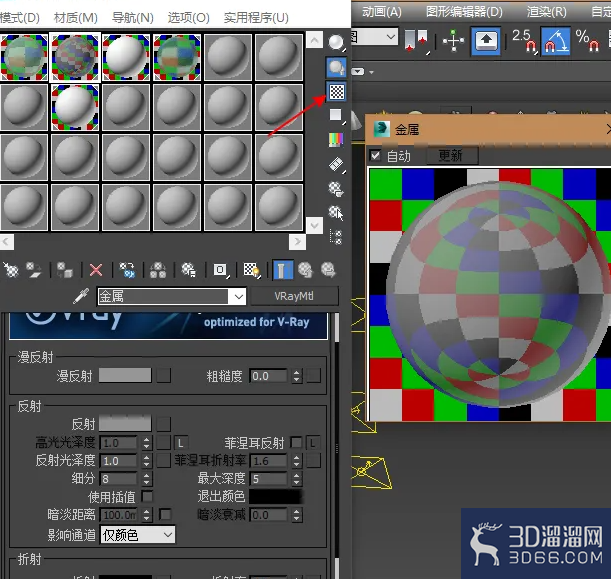The height and width of the screenshot is (579, 611).
Task: Open the reference coordinate system dropdown
Action: coord(390,37)
